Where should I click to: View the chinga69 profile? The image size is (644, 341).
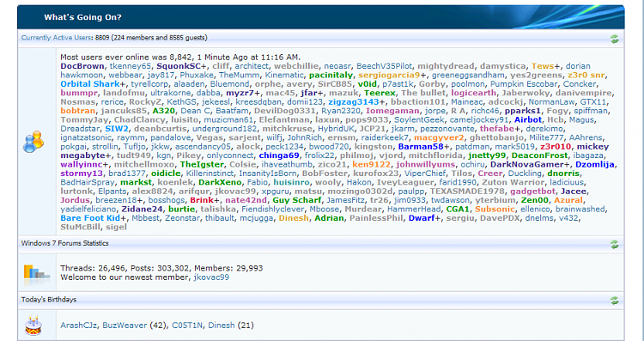pos(279,155)
